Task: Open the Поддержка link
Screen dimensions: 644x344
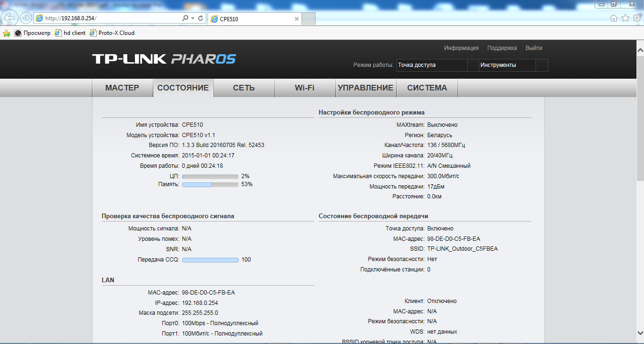Action: point(502,48)
